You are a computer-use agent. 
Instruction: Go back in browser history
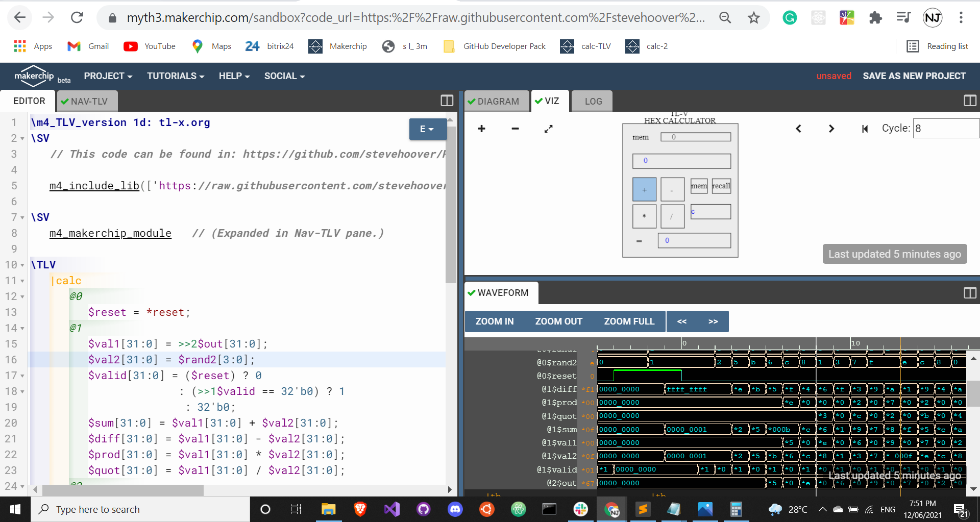point(19,18)
